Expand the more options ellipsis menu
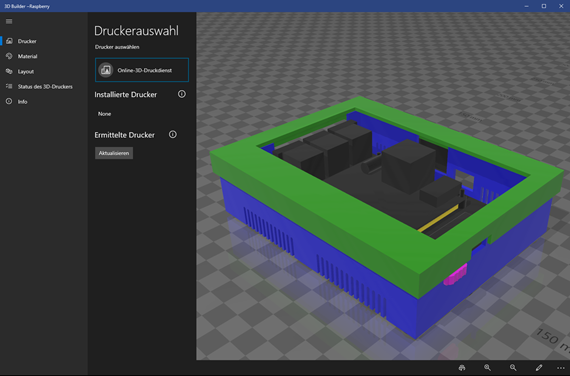The width and height of the screenshot is (570, 376). click(x=561, y=368)
